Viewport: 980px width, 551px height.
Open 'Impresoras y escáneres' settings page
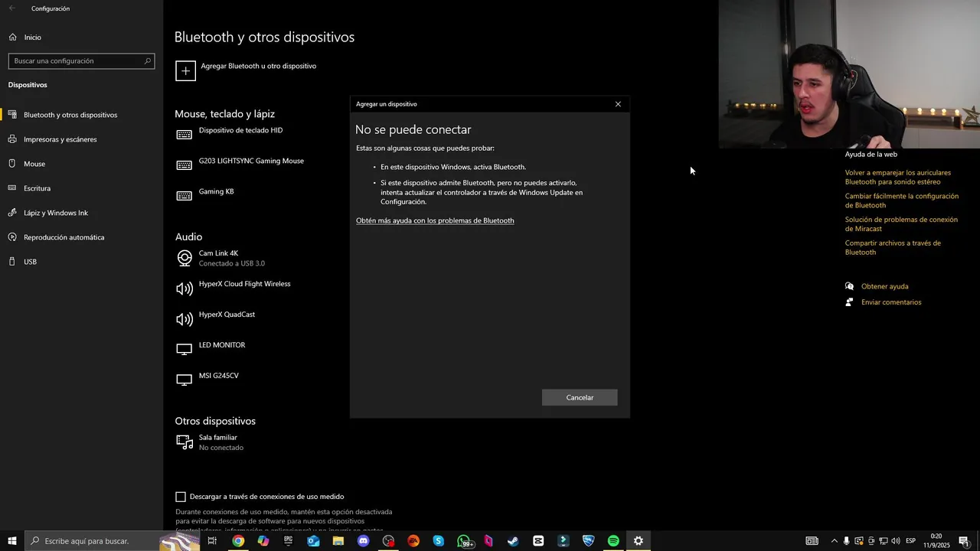(60, 139)
